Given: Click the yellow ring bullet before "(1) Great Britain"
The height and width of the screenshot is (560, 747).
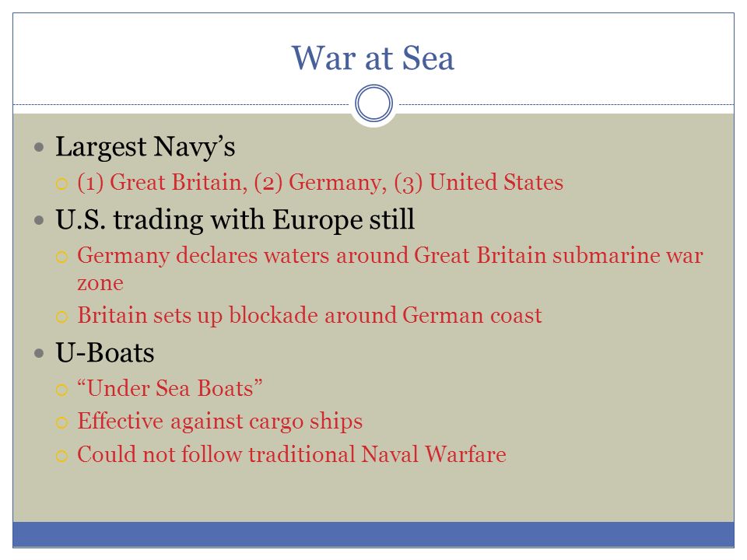Looking at the screenshot, I should point(62,184).
